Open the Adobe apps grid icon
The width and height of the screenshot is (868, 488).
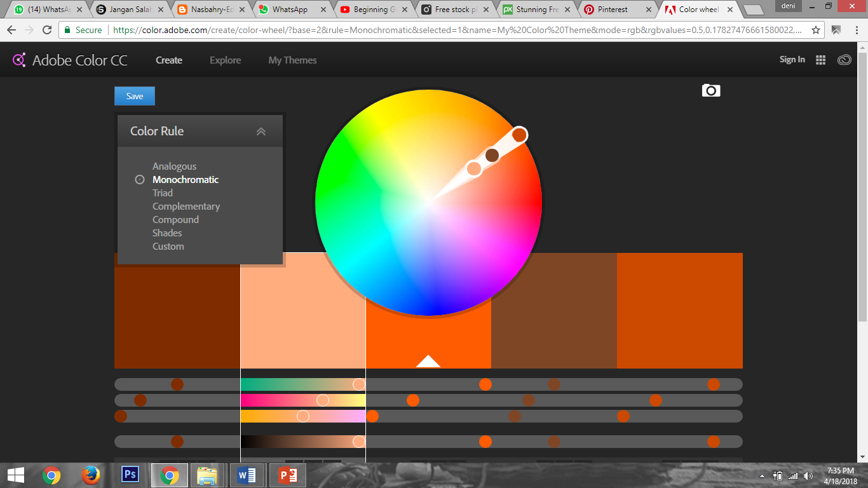click(820, 60)
